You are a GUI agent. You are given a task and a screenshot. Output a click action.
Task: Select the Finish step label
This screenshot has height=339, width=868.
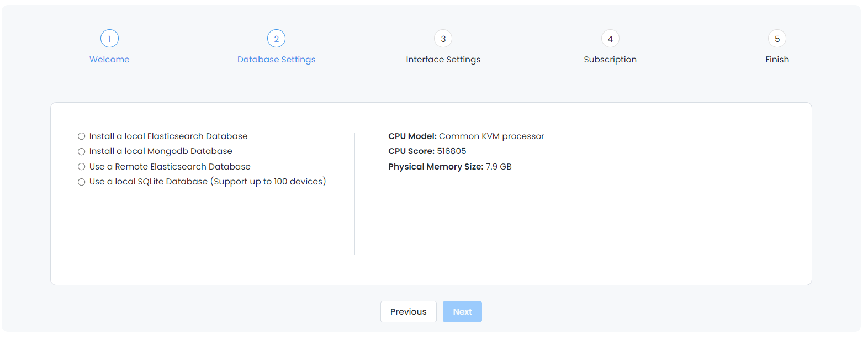(777, 60)
